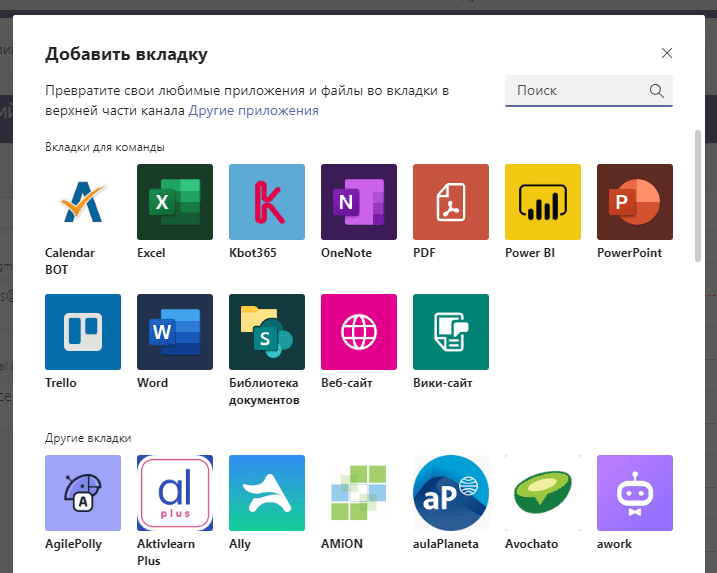Close the Добавить вкладку dialog
Viewport: 717px width, 573px height.
[x=667, y=53]
